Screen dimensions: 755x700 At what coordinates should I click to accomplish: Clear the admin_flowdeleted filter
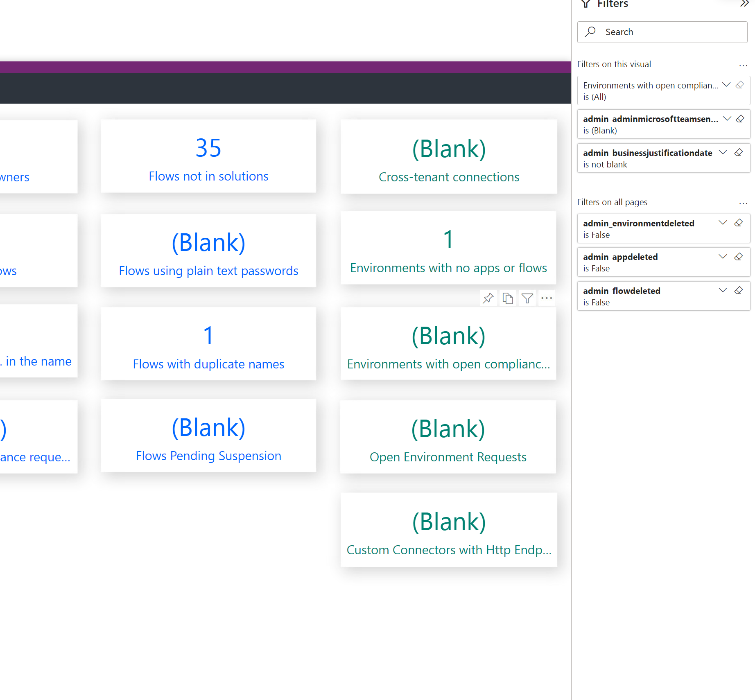click(x=739, y=290)
